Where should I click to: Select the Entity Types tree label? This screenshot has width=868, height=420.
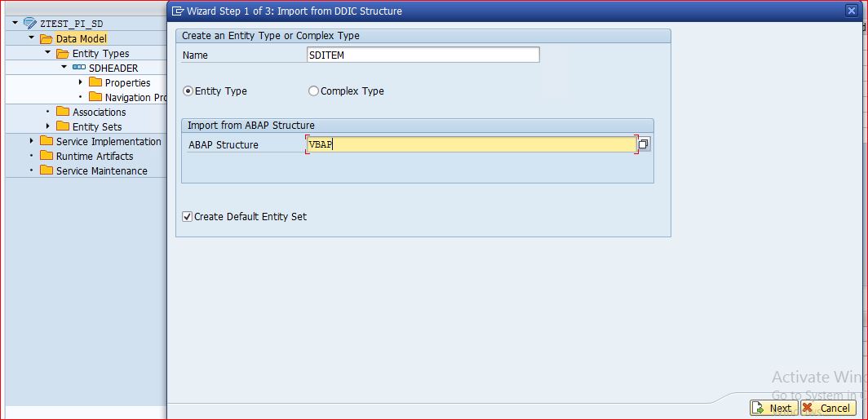(101, 54)
